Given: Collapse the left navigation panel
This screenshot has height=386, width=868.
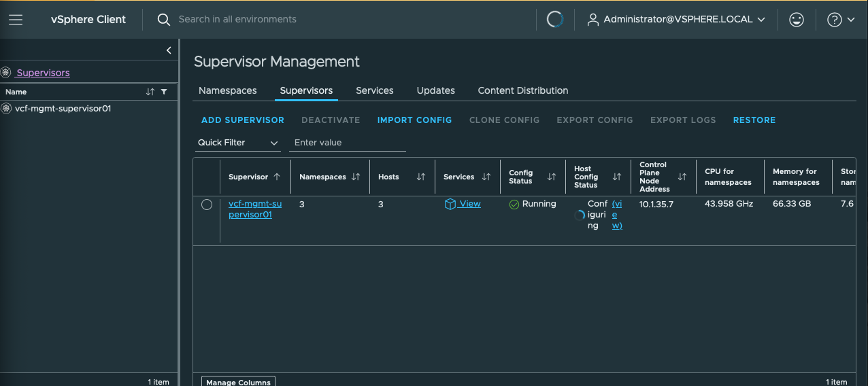Looking at the screenshot, I should (x=169, y=50).
